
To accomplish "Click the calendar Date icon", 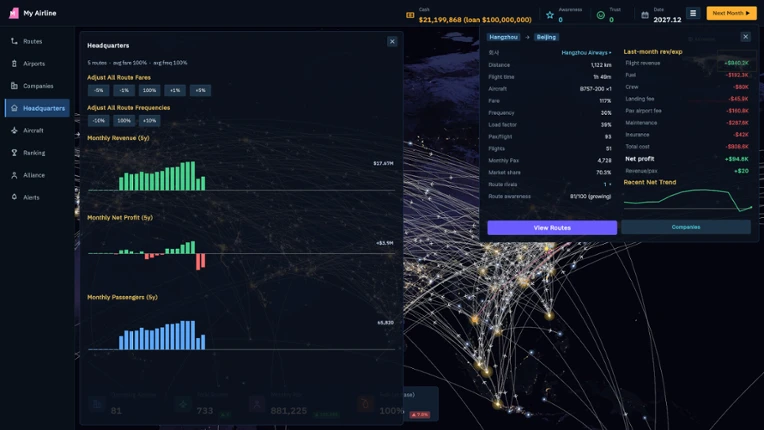I will coord(645,15).
